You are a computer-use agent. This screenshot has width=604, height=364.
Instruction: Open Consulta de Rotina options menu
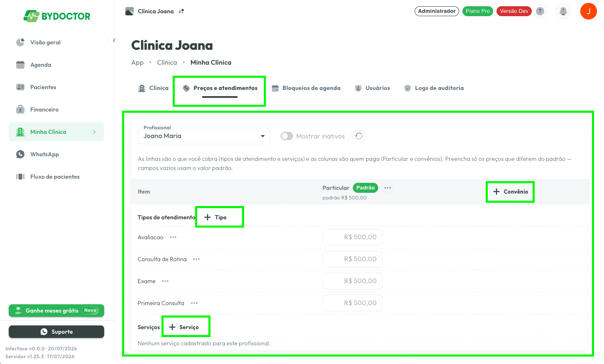(196, 259)
